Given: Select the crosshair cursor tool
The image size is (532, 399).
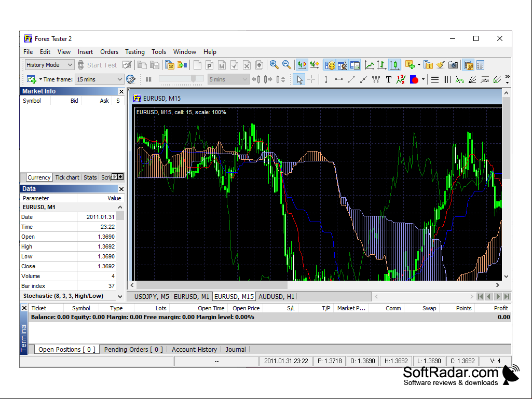Looking at the screenshot, I should click(311, 79).
